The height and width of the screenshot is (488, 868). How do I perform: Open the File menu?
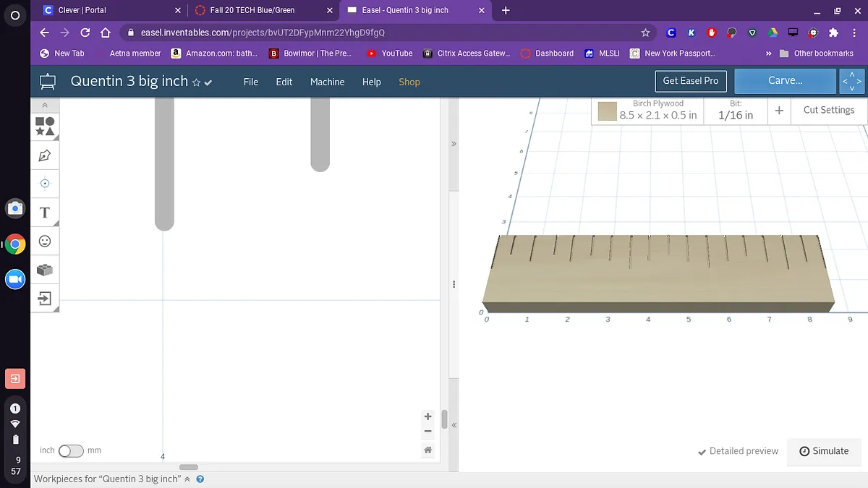[x=251, y=82]
